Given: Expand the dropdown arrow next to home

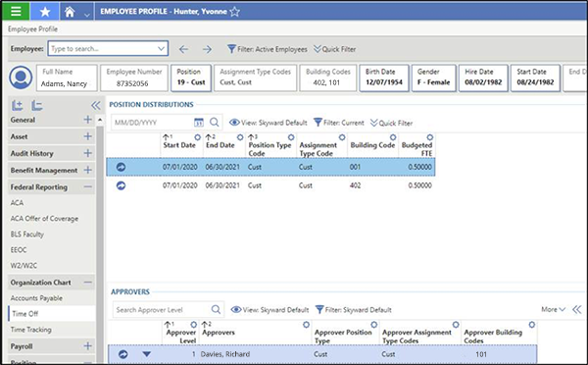Looking at the screenshot, I should click(87, 15).
